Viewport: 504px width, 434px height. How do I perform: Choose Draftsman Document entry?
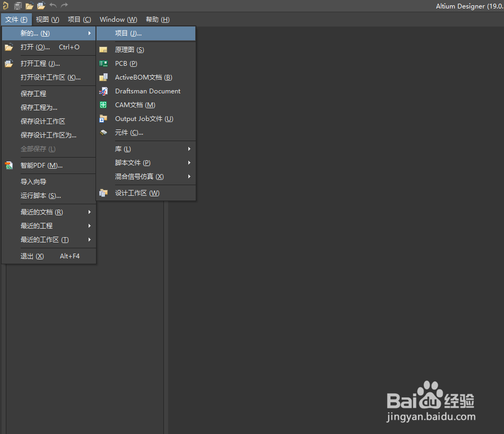[x=146, y=91]
